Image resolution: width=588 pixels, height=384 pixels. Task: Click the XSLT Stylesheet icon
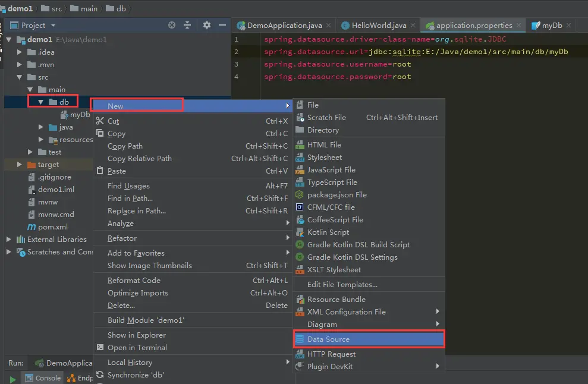click(x=300, y=270)
